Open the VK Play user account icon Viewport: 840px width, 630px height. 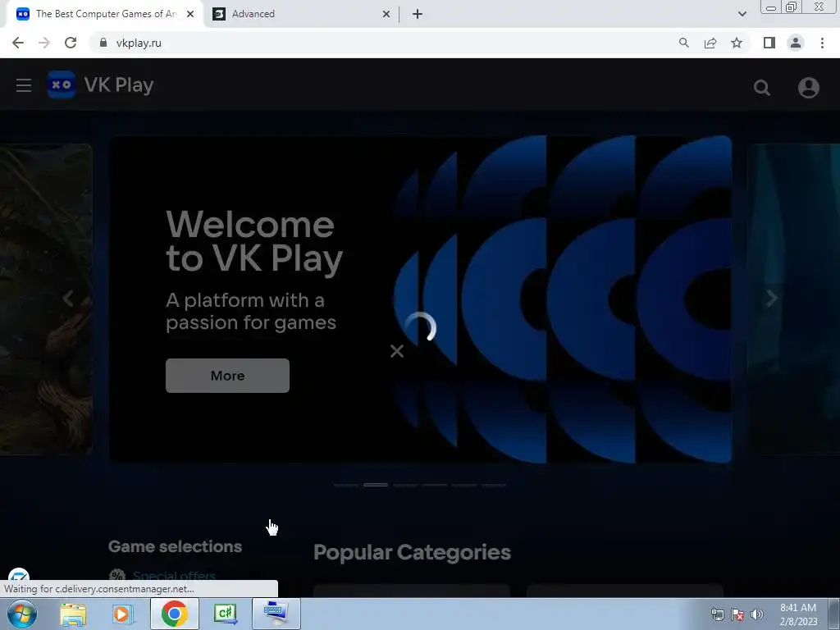pyautogui.click(x=808, y=87)
